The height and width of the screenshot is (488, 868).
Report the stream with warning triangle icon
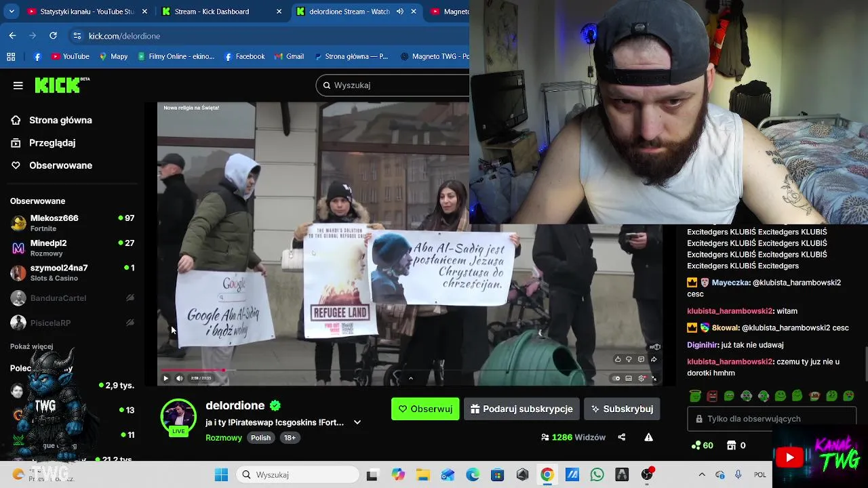(649, 437)
